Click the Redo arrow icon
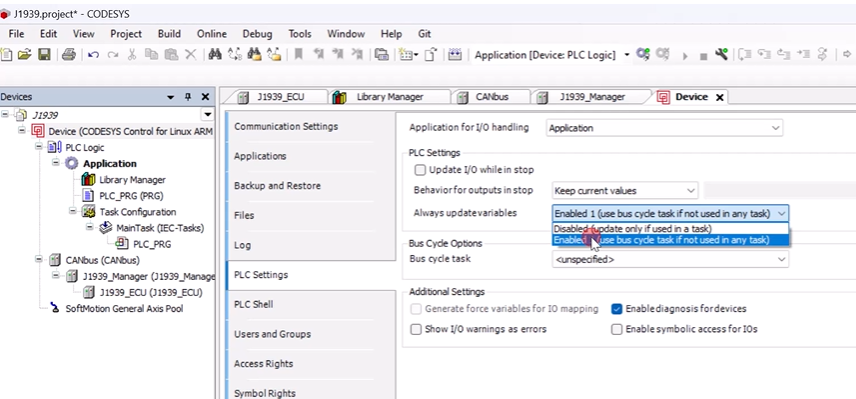 click(x=112, y=55)
